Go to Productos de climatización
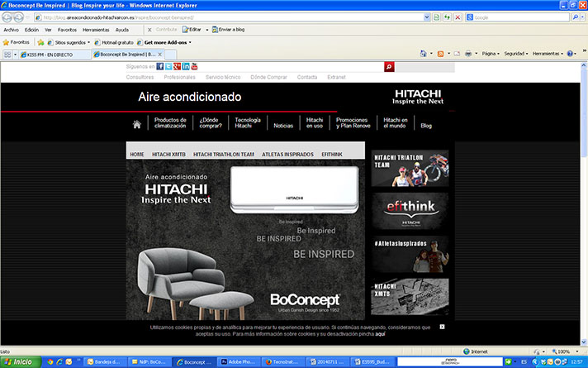Viewport: 588px width, 368px height. (x=170, y=122)
